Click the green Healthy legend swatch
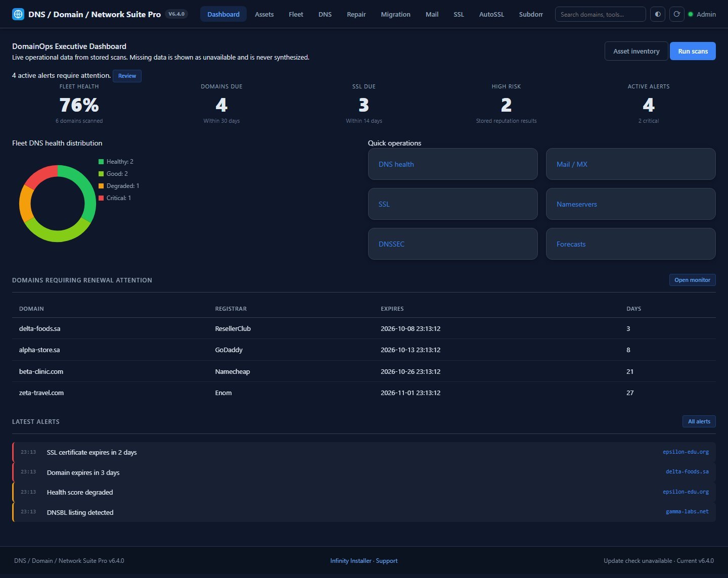The height and width of the screenshot is (578, 728). coord(101,162)
